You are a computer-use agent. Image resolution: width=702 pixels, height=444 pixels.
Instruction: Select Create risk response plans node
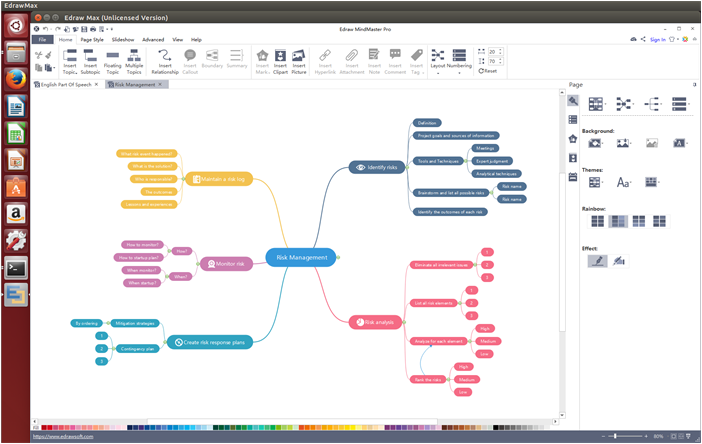[x=210, y=342]
